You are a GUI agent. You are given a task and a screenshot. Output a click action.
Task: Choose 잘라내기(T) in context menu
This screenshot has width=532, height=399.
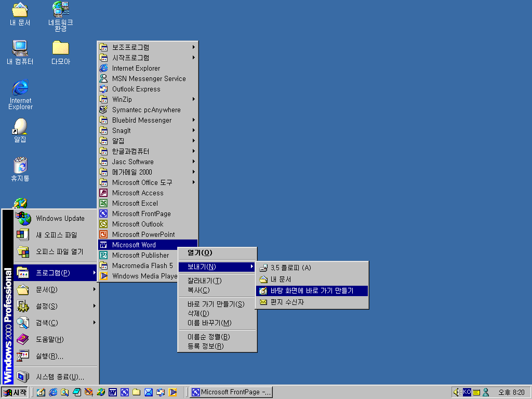(x=217, y=281)
